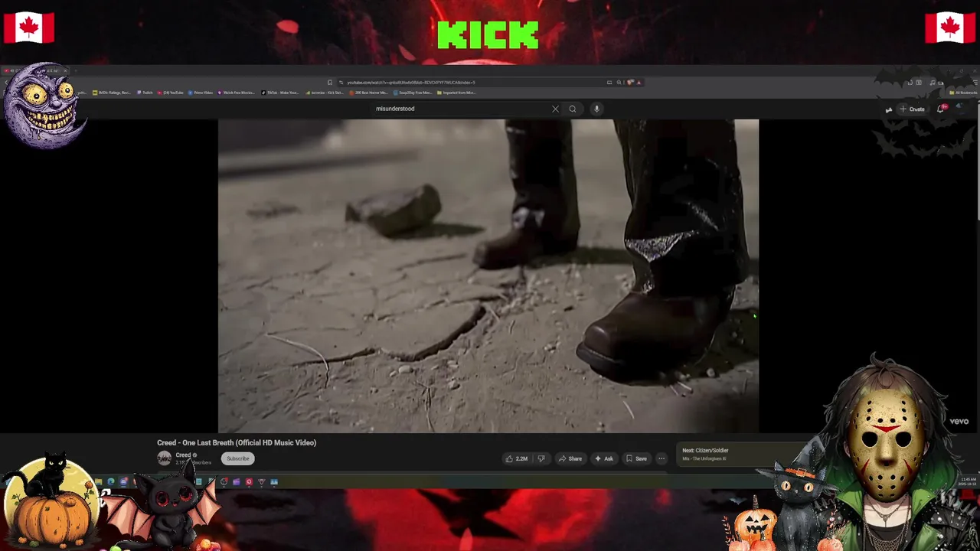
Task: Open the more actions three-dot menu
Action: [661, 458]
